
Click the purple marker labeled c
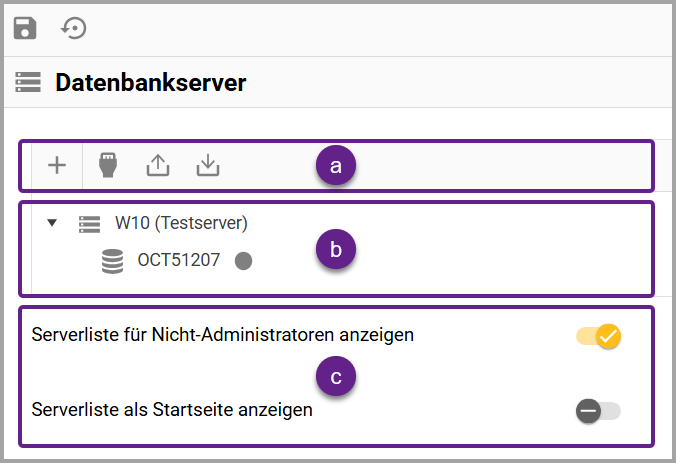coord(336,377)
